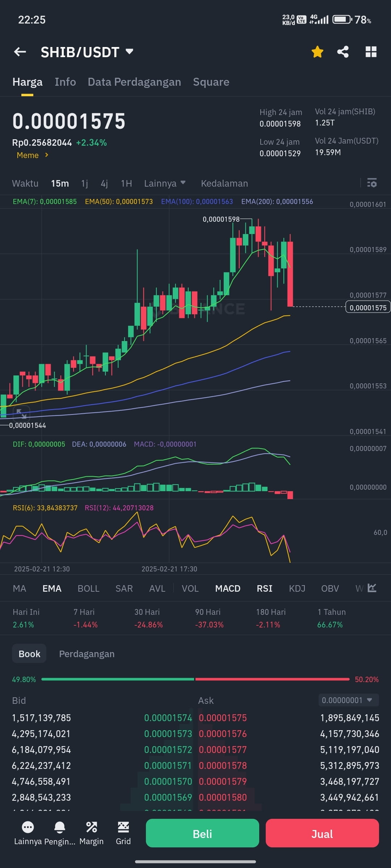Image resolution: width=391 pixels, height=868 pixels.
Task: Open the price alert bell icon
Action: tap(60, 833)
